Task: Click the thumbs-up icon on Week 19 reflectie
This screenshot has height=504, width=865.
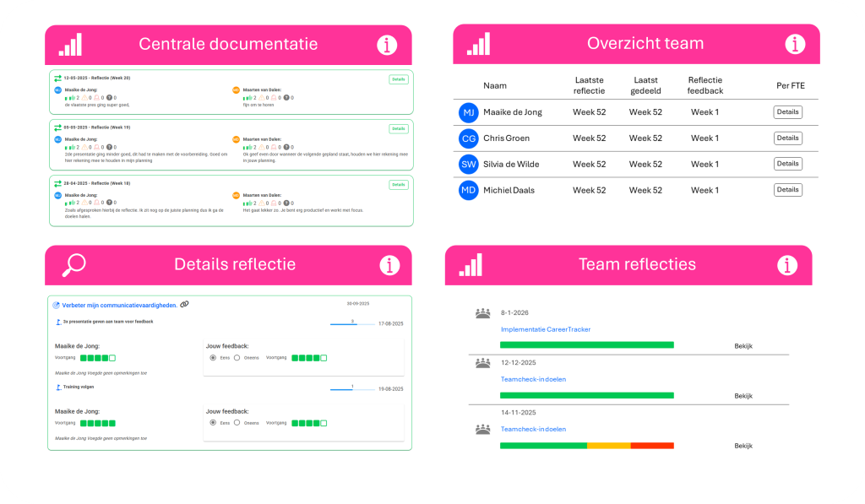Action: coord(72,146)
